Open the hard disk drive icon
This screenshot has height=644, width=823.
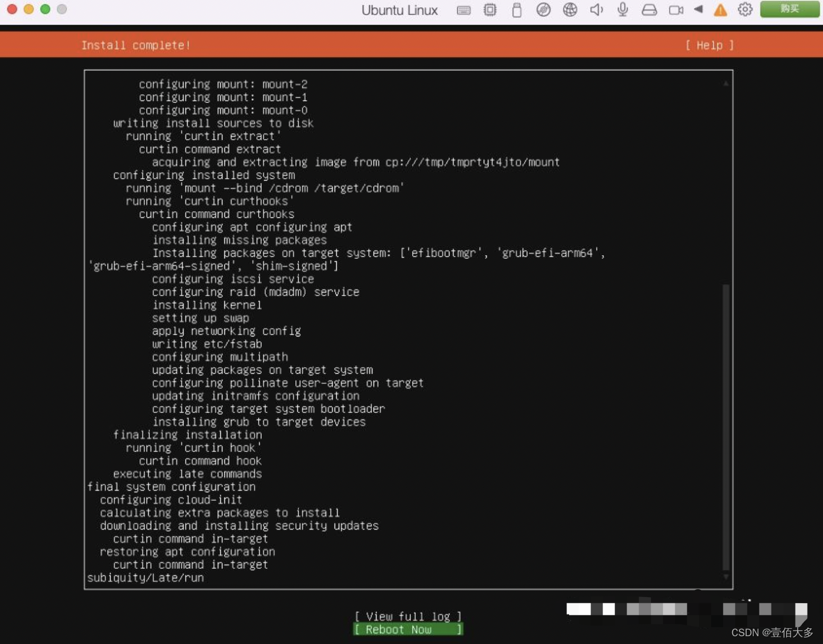click(649, 10)
